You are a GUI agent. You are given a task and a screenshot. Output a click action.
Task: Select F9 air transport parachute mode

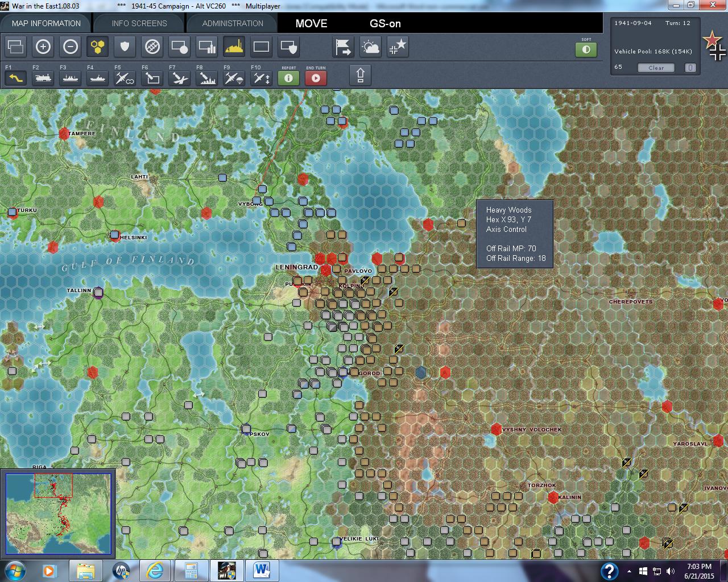coord(234,78)
